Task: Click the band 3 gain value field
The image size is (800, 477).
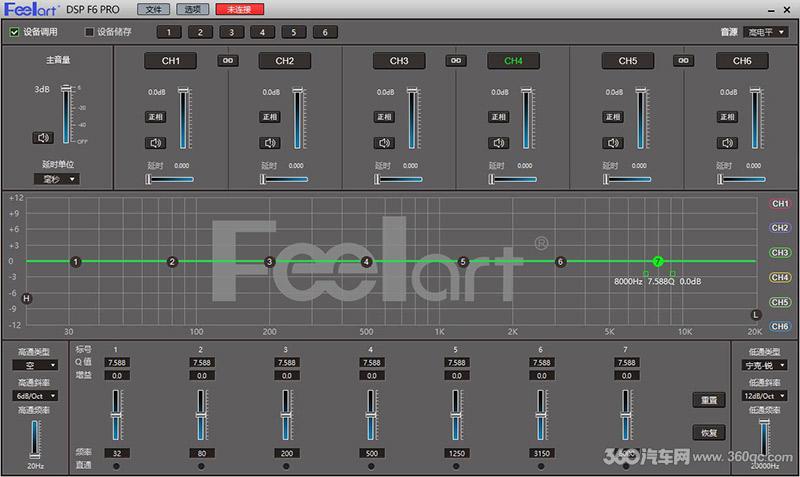Action: tap(286, 375)
